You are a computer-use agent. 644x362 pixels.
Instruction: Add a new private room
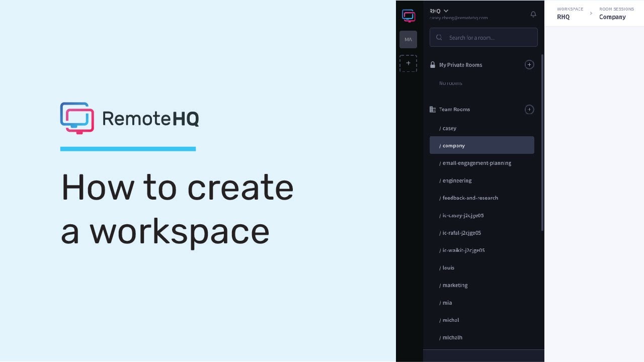pyautogui.click(x=529, y=64)
